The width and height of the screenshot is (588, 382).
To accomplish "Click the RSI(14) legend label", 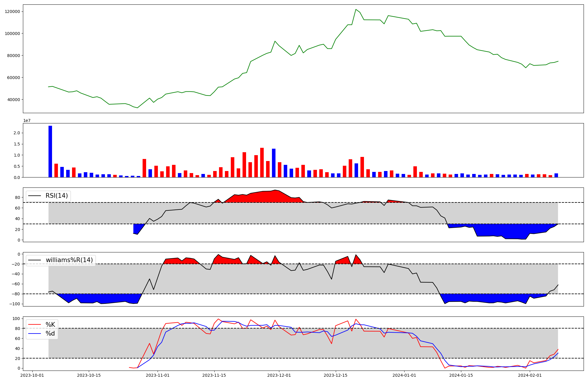I will (56, 196).
